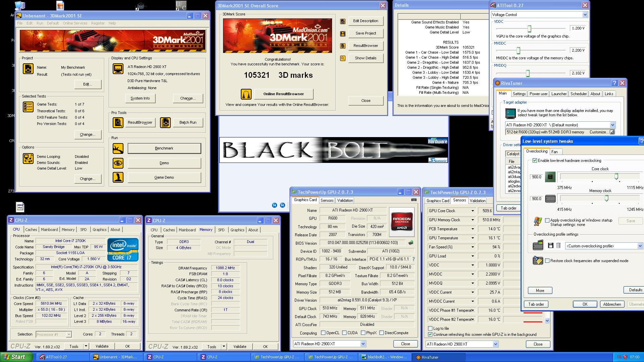The image size is (644, 362).
Task: Click the next image arrow in photo viewer
Action: (282, 205)
